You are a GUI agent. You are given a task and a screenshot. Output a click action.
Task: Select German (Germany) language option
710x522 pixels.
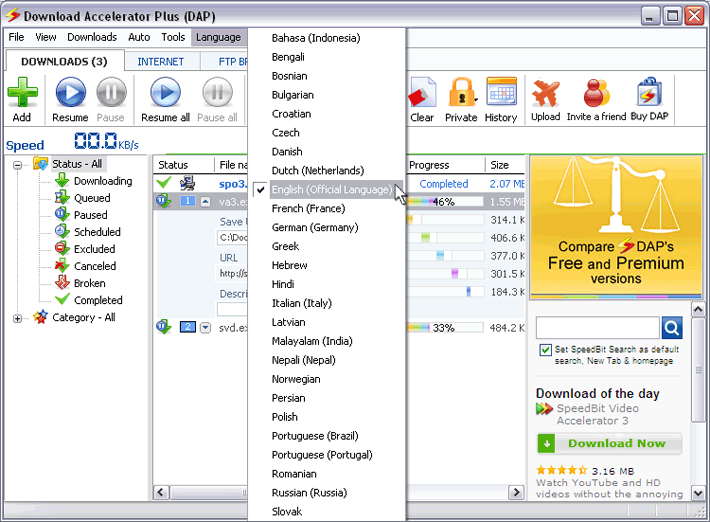[x=315, y=228]
